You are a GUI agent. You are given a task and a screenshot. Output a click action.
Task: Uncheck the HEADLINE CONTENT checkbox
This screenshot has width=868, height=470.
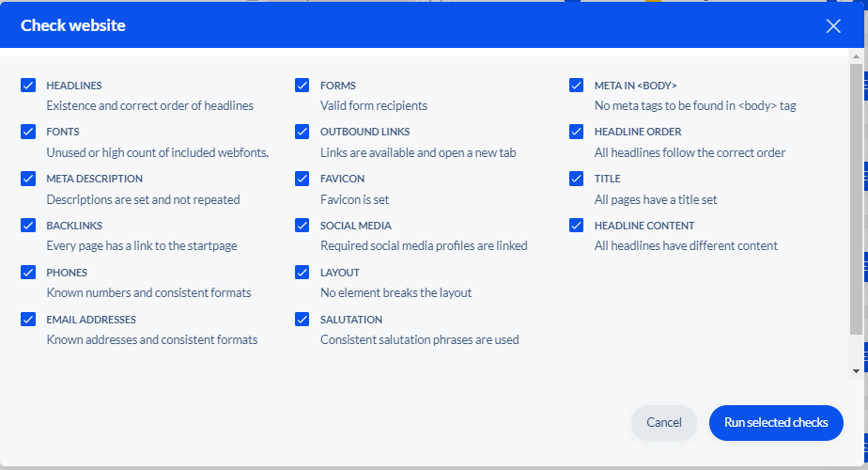576,225
